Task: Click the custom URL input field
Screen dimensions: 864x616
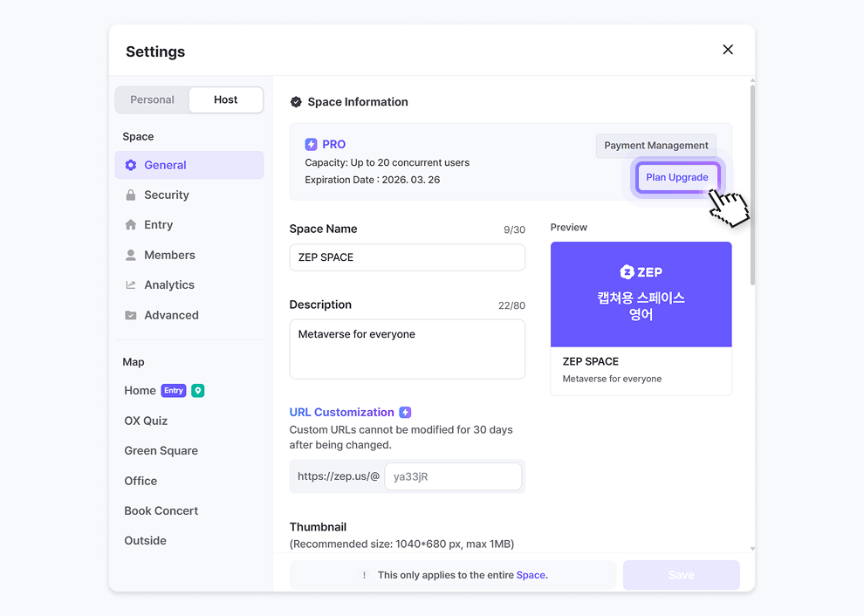Action: [453, 476]
